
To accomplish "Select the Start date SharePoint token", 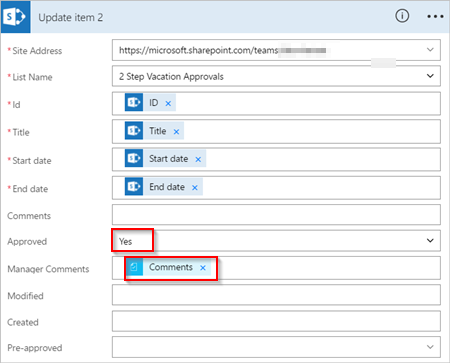I will tap(165, 159).
